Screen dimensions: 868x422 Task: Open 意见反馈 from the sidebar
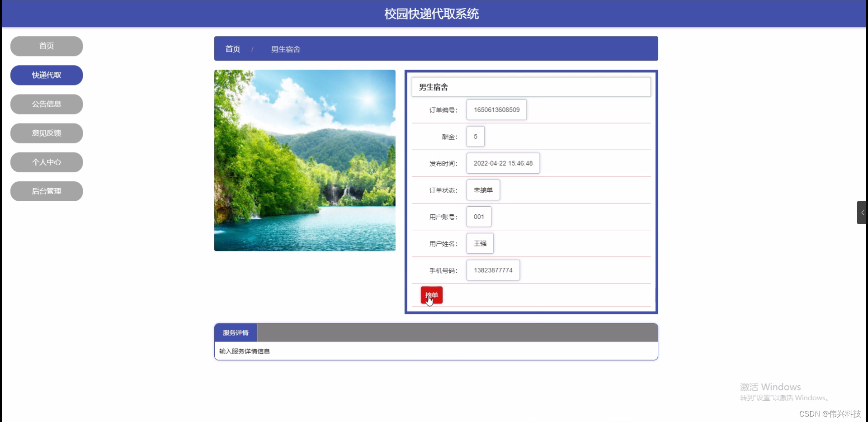point(46,133)
